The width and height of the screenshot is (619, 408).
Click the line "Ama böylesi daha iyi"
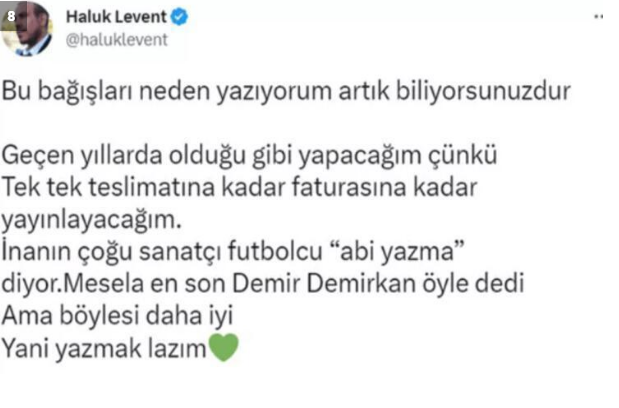tap(117, 316)
